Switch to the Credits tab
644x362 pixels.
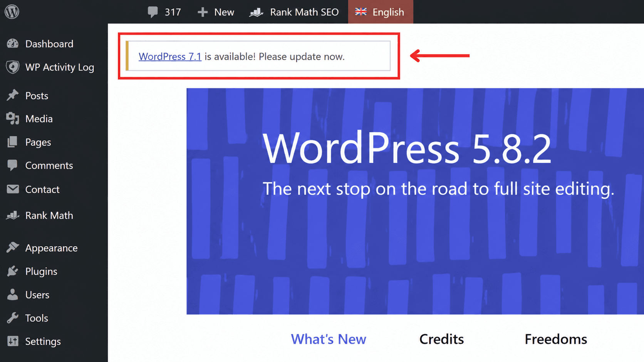[x=441, y=339]
